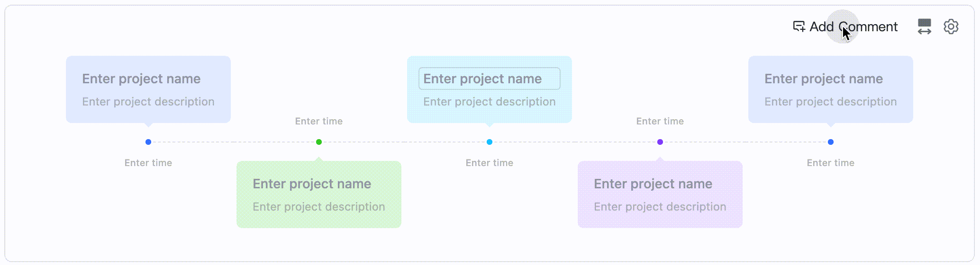Edit project description in the pink card

point(660,207)
